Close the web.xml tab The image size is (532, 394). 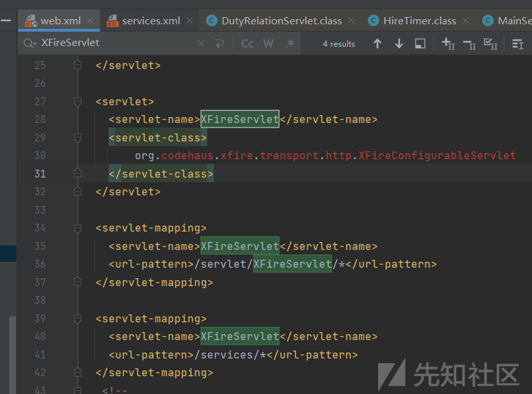point(90,20)
